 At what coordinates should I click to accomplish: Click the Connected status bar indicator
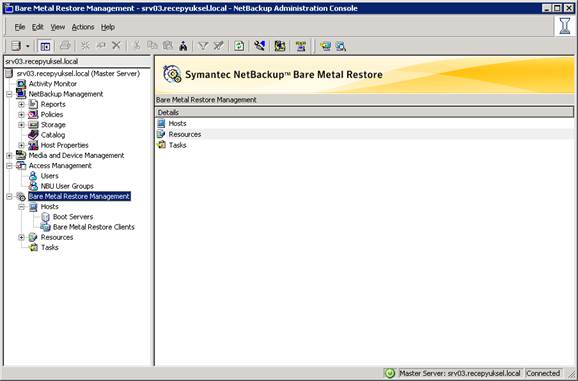coord(543,373)
